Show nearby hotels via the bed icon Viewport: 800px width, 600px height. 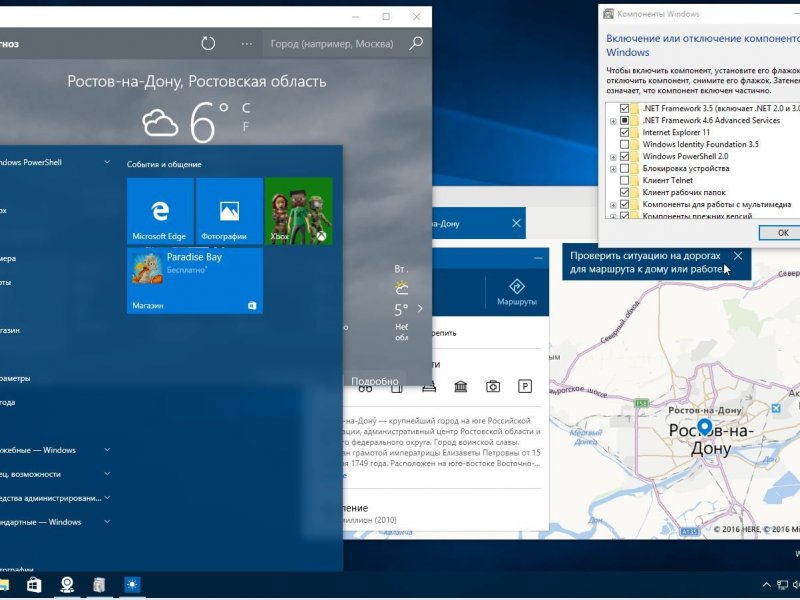(429, 388)
